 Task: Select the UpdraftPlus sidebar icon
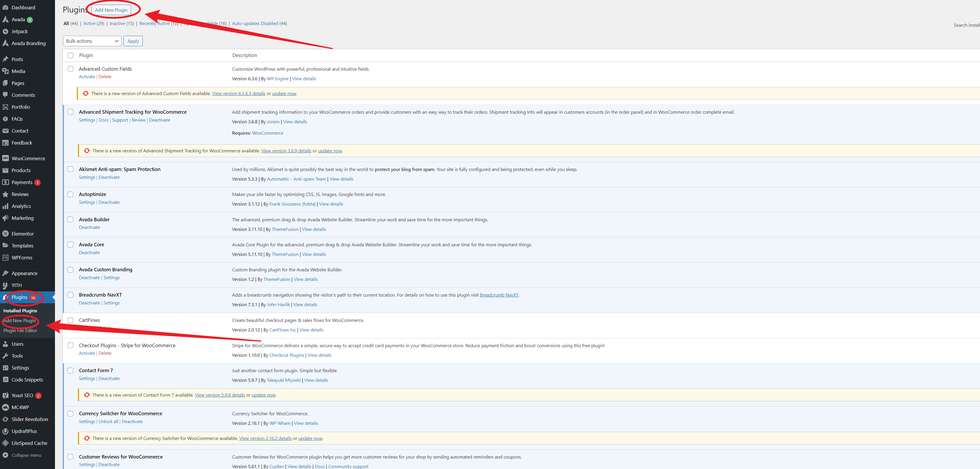(6, 431)
